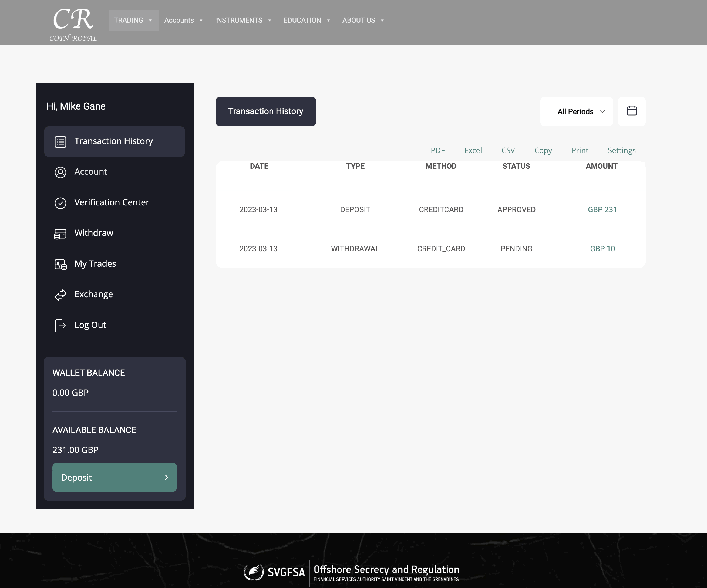Viewport: 707px width, 588px height.
Task: Click the Exchange arrows icon
Action: click(60, 295)
